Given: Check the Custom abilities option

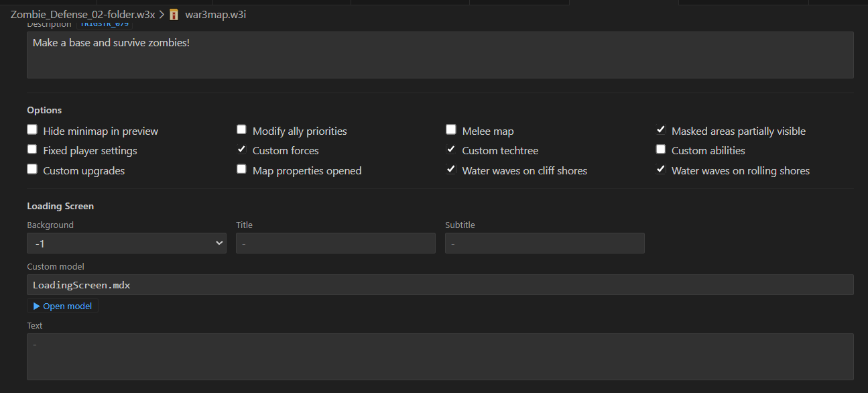Looking at the screenshot, I should pos(661,150).
